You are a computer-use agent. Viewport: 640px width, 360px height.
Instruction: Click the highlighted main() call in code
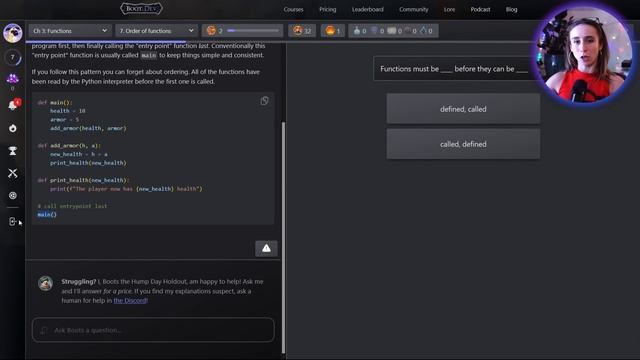[47, 214]
